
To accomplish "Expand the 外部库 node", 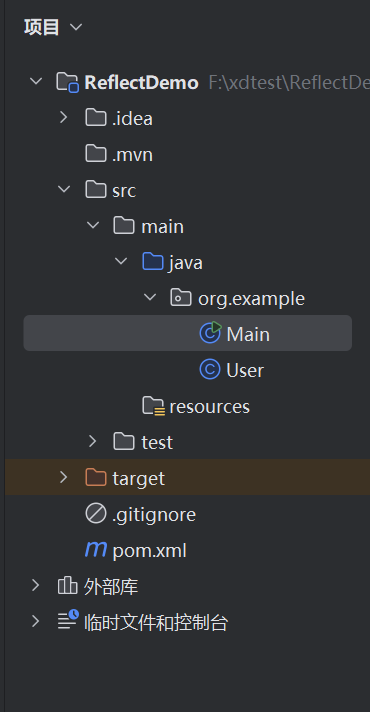I will (35, 586).
